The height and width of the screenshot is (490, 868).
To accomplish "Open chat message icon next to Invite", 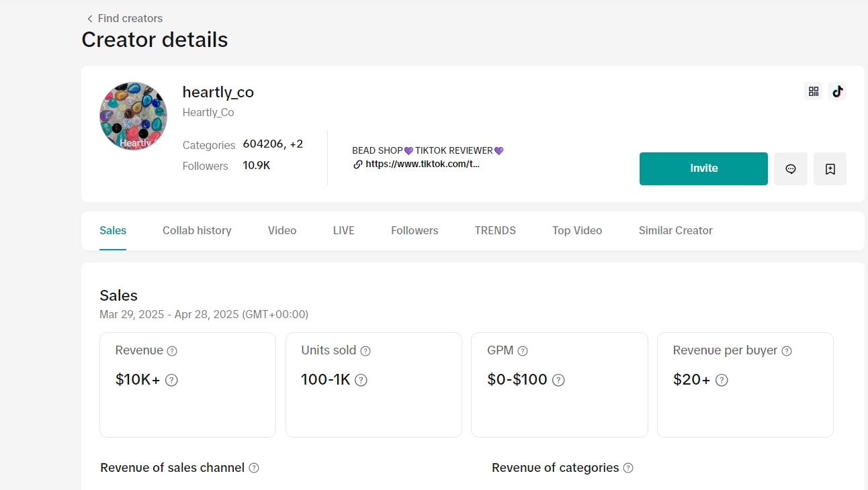I will 791,169.
